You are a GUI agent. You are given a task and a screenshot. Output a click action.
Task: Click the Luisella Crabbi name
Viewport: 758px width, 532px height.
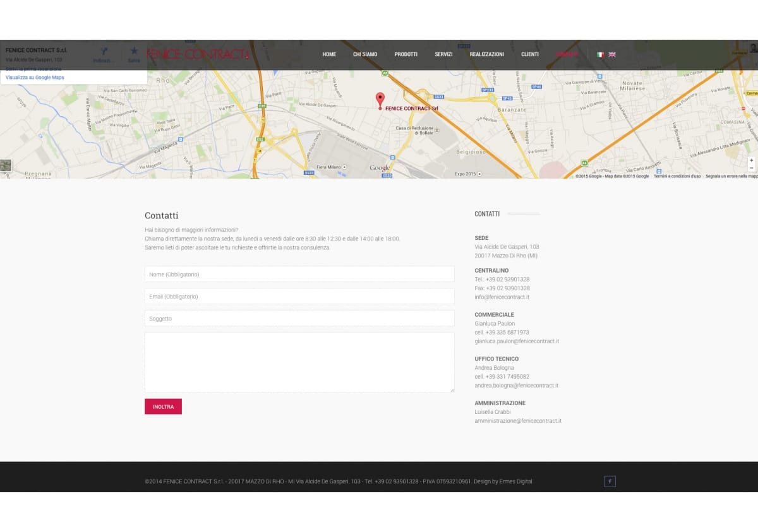(x=493, y=412)
